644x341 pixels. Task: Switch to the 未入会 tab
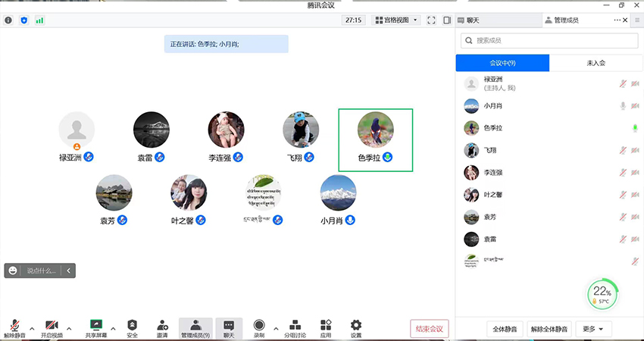[x=596, y=63]
